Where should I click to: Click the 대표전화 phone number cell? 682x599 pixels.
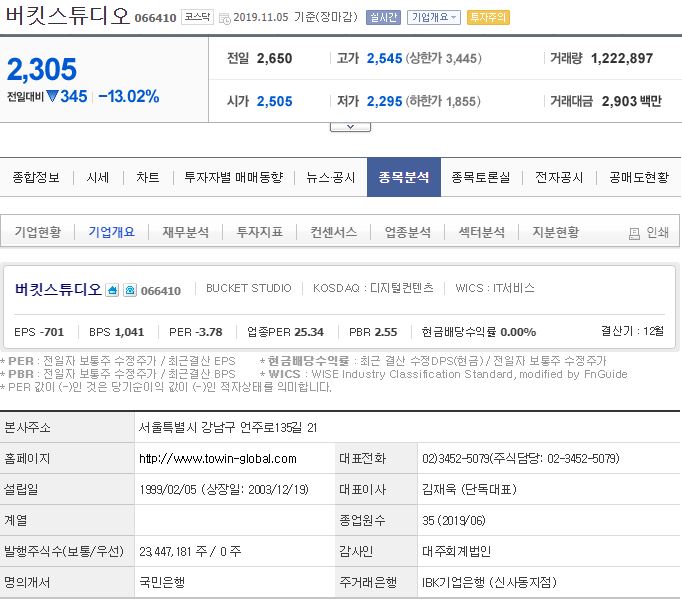(521, 458)
